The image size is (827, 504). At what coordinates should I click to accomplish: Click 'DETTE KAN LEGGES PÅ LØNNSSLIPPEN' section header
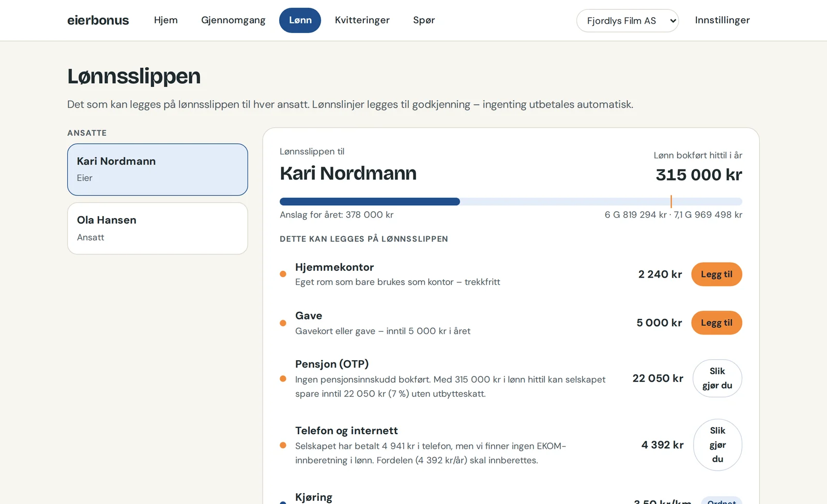point(364,239)
